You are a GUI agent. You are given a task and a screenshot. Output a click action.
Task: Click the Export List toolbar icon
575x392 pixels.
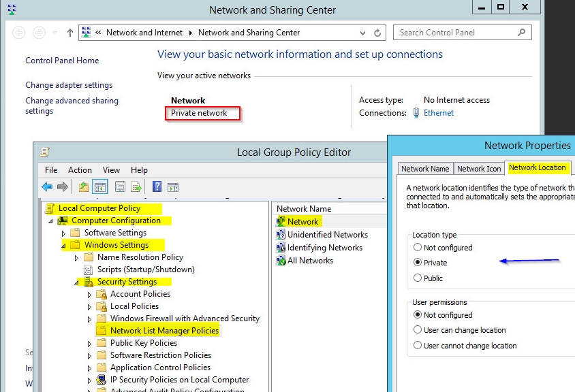coord(136,187)
